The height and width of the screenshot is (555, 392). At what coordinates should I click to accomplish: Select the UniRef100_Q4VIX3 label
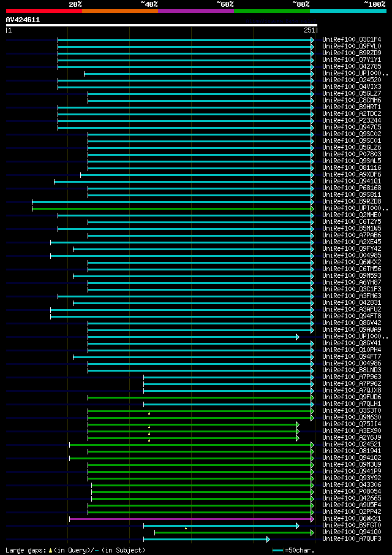(x=352, y=87)
